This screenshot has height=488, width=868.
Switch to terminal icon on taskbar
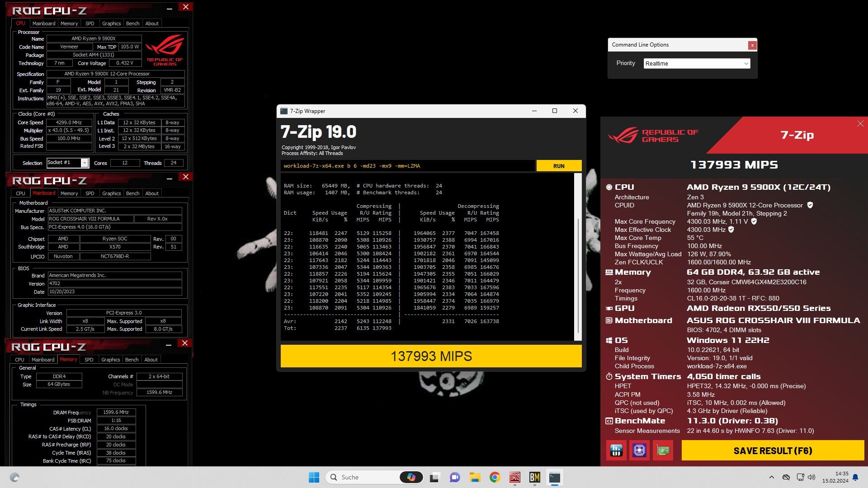click(555, 477)
